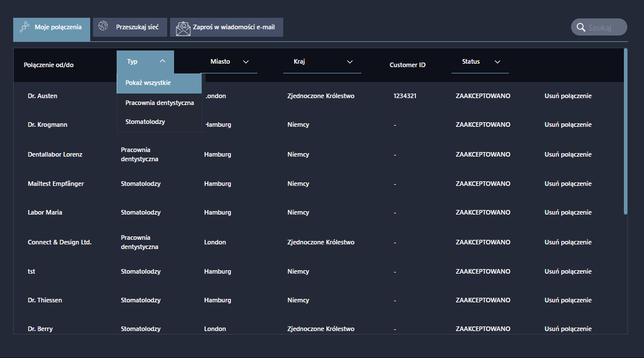Click the magnifying glass search icon
This screenshot has width=644, height=358.
(580, 27)
